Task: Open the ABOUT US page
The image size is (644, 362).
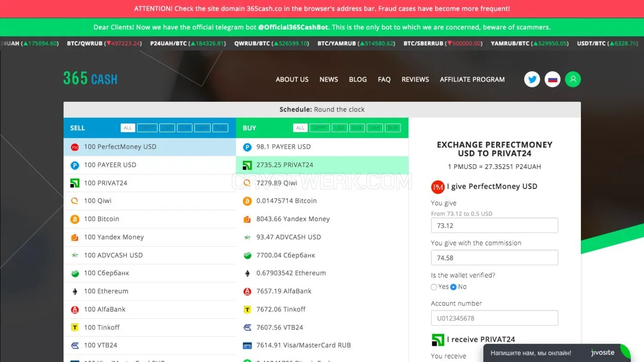Action: tap(292, 79)
